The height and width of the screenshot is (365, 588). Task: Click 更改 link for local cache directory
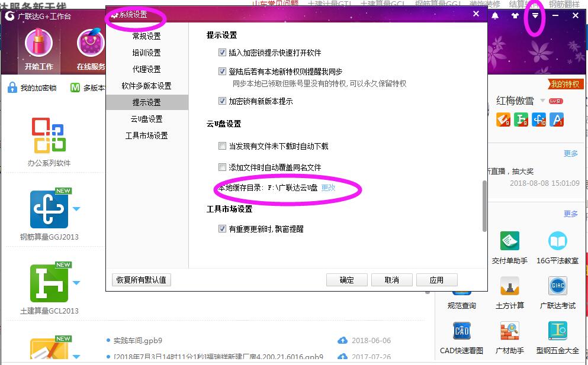click(x=328, y=188)
